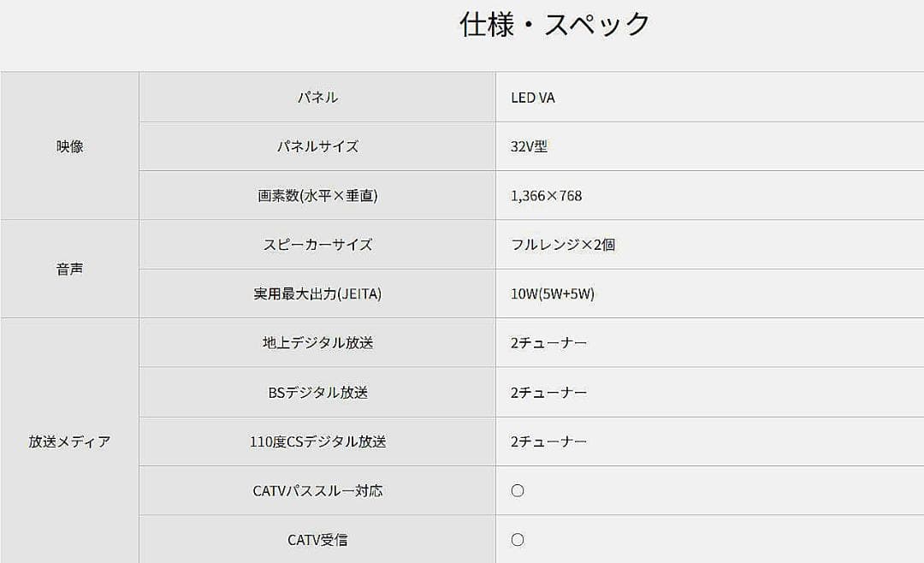Click the 地上デジタル放送 label
The image size is (924, 563).
317,343
